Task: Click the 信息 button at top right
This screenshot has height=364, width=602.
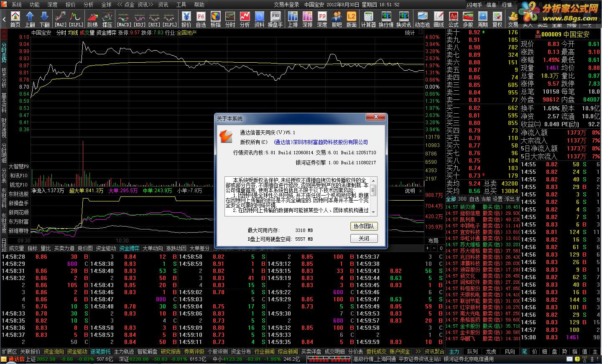Action: click(x=491, y=5)
